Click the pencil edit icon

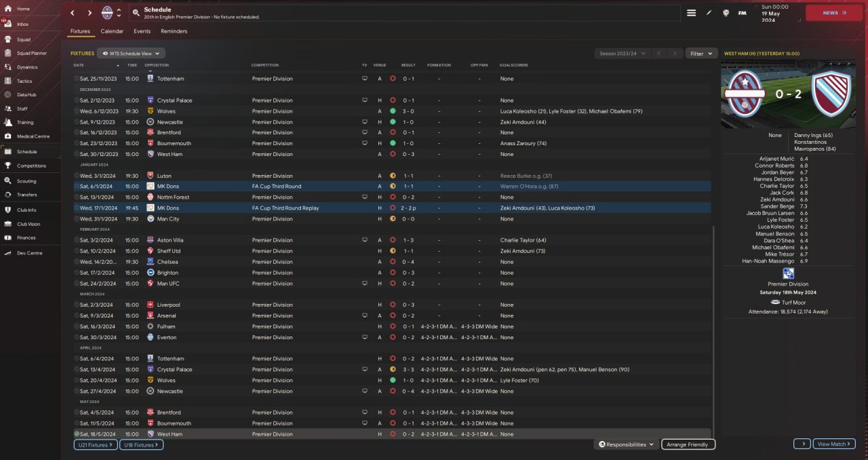pyautogui.click(x=709, y=13)
